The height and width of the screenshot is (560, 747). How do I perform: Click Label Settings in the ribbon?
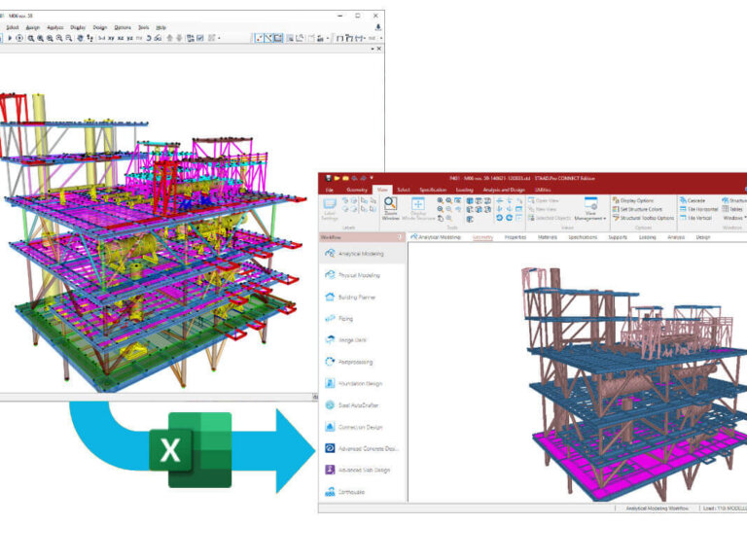(x=330, y=209)
